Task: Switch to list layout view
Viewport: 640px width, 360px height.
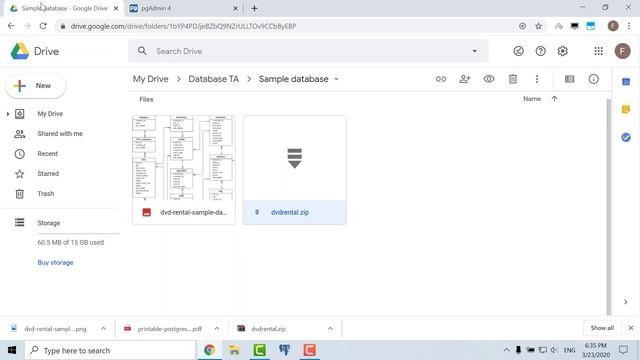Action: (x=569, y=79)
